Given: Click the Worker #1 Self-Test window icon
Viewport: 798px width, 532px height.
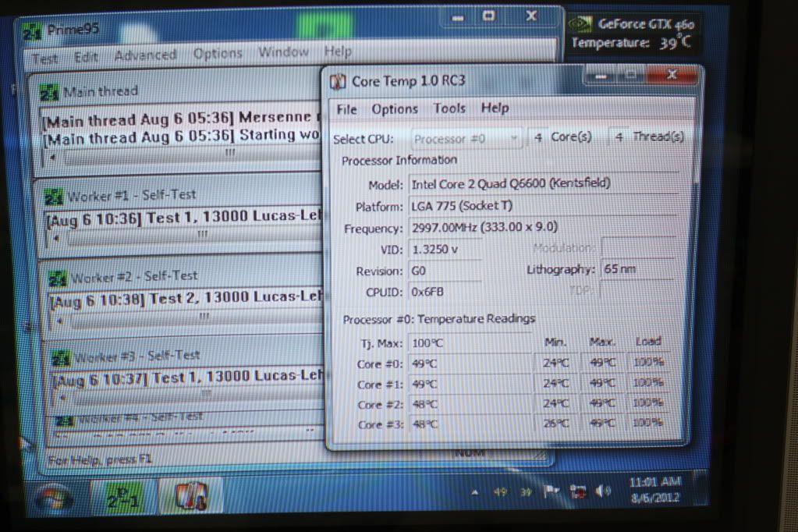Looking at the screenshot, I should [x=54, y=197].
